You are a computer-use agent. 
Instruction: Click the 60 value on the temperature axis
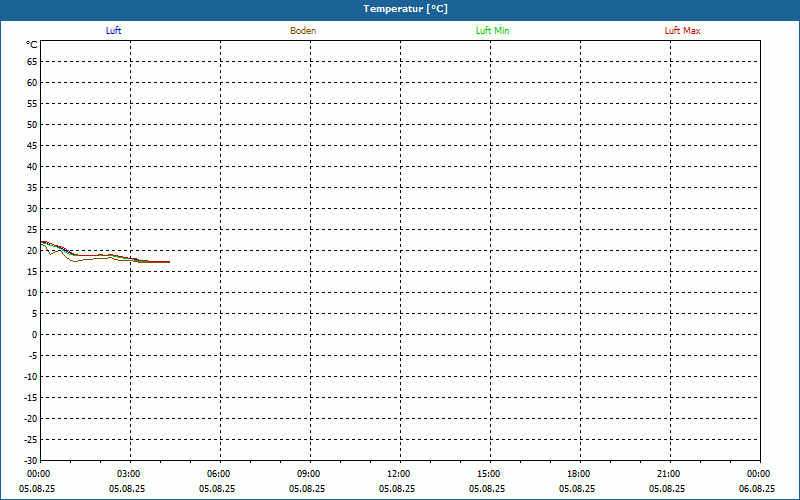32,83
